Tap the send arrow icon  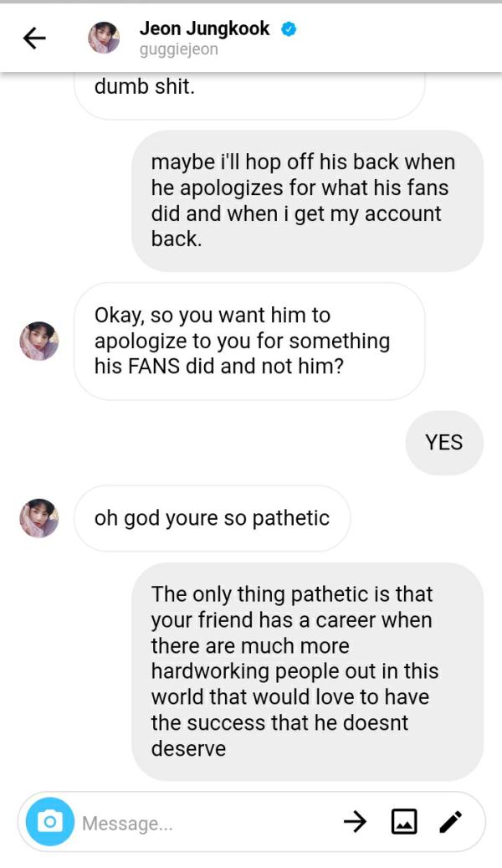pyautogui.click(x=355, y=822)
